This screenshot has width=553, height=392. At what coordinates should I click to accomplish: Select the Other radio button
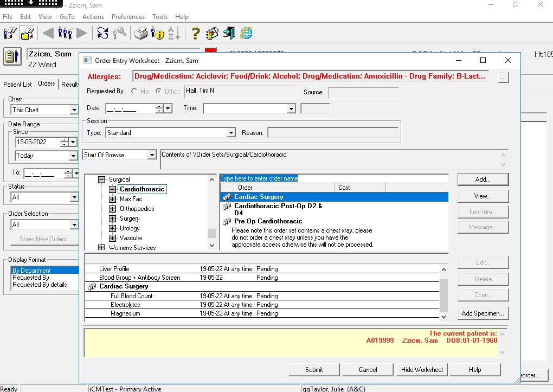[159, 91]
